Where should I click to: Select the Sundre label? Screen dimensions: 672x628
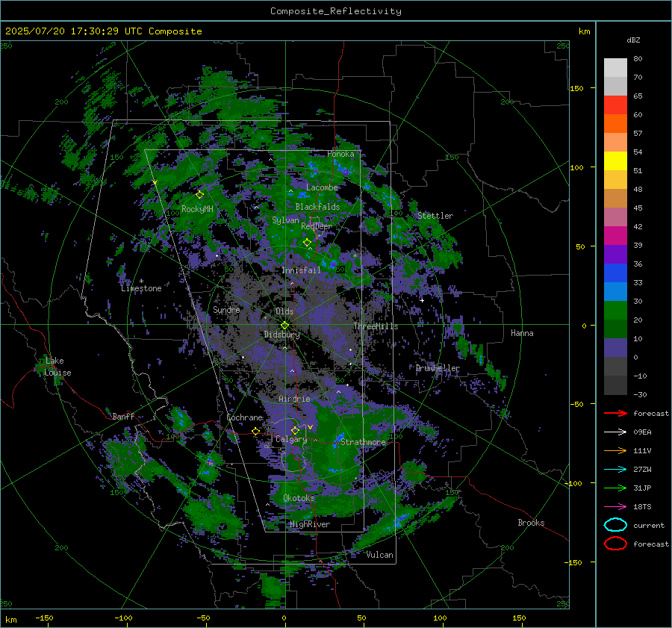(x=226, y=310)
